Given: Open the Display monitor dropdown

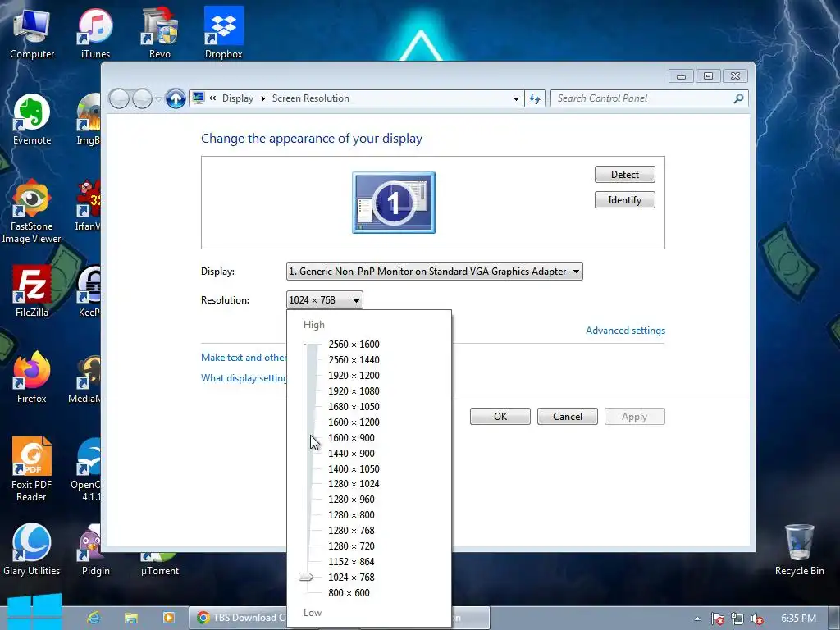Looking at the screenshot, I should [435, 271].
